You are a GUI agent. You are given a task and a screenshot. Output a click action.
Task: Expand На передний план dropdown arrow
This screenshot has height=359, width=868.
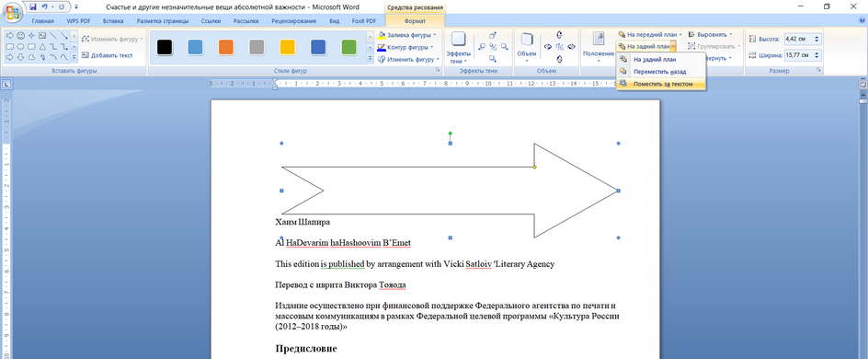(x=680, y=34)
